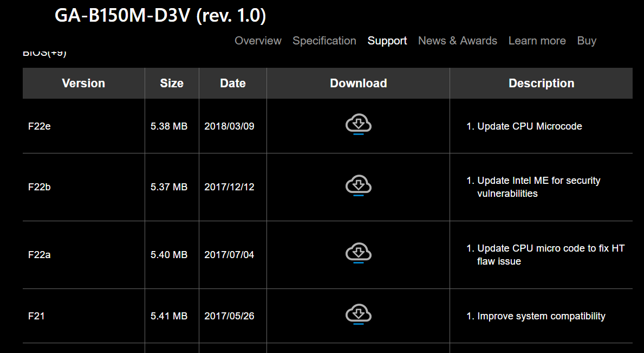Click the date 2018/03/09

(x=229, y=126)
